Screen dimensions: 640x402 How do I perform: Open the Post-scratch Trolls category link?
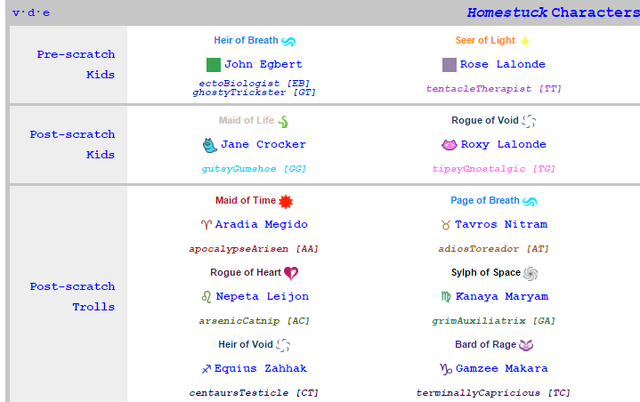pos(72,297)
